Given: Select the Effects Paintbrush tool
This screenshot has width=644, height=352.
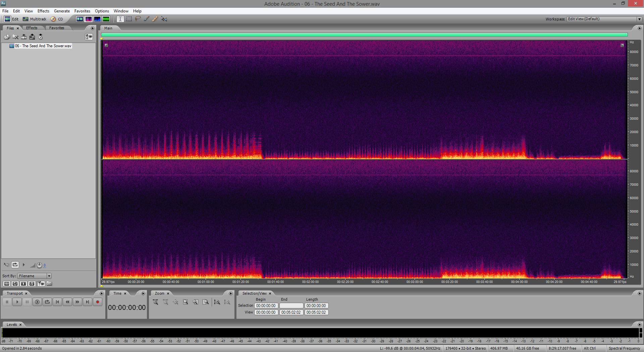Looking at the screenshot, I should [147, 19].
